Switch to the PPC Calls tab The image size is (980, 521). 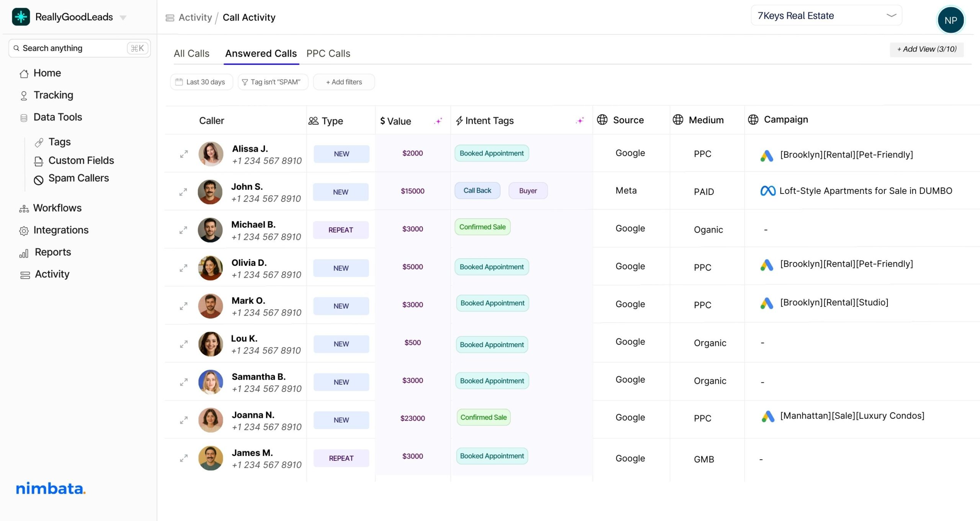[x=328, y=54]
